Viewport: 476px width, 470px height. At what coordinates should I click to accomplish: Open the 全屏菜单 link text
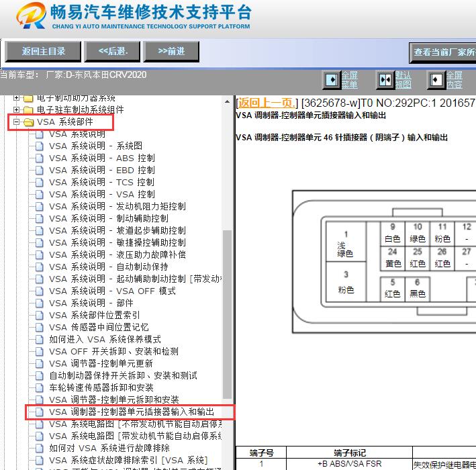coord(350,80)
